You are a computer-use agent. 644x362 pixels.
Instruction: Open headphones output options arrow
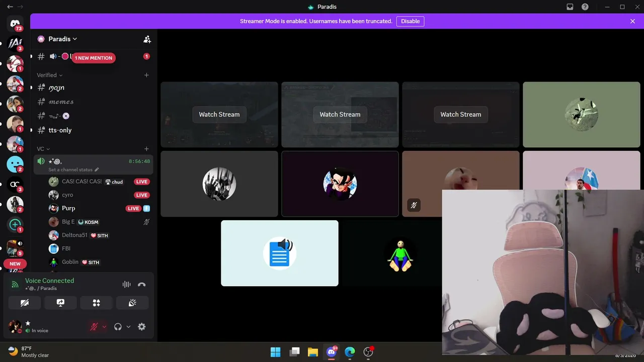[128, 327]
